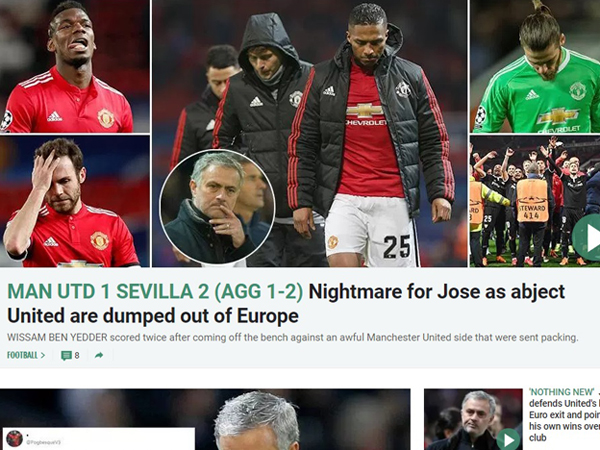Click the player holding his head photo
Image resolution: width=600 pixels, height=450 pixels.
75,201
